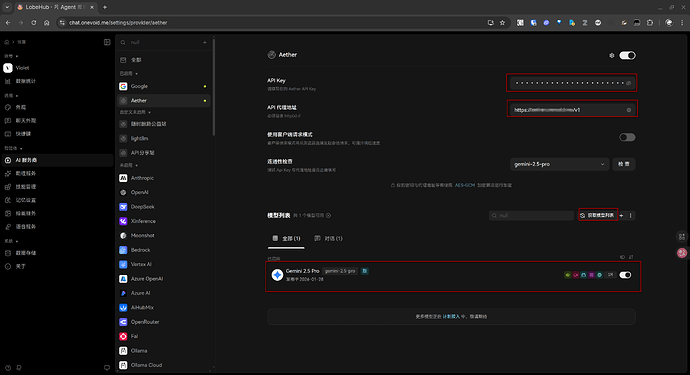Select Azure OpenAI in provider list

[x=163, y=279]
